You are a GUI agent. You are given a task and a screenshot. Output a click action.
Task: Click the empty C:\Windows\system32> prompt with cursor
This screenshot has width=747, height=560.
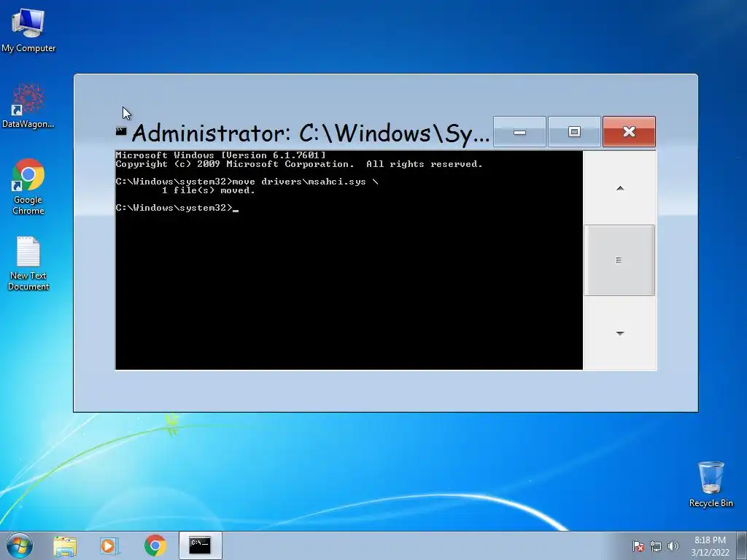pos(177,208)
